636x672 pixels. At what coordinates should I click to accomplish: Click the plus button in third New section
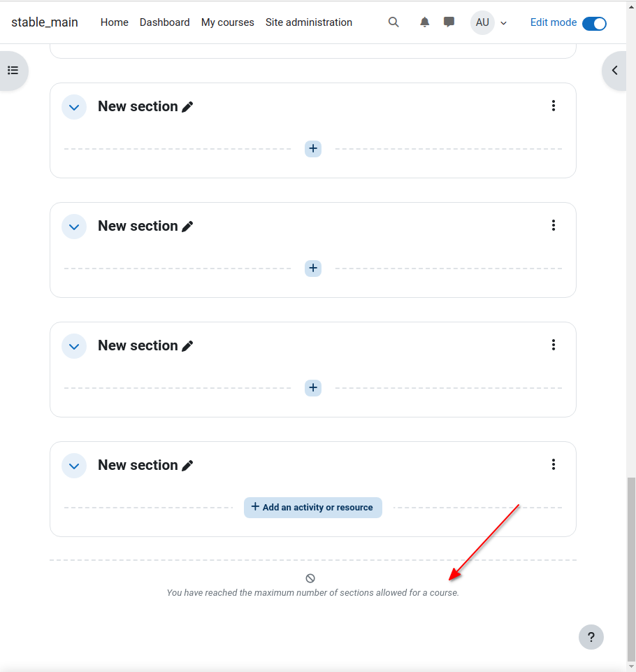coord(313,388)
